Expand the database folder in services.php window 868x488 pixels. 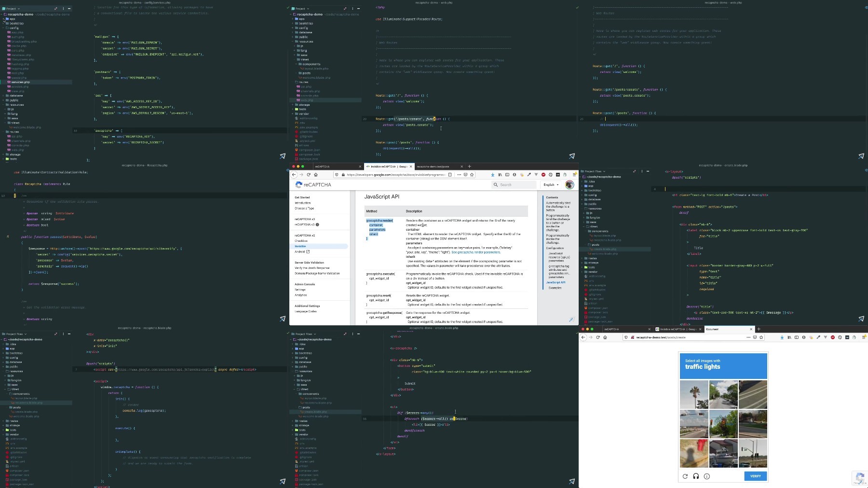pos(4,96)
